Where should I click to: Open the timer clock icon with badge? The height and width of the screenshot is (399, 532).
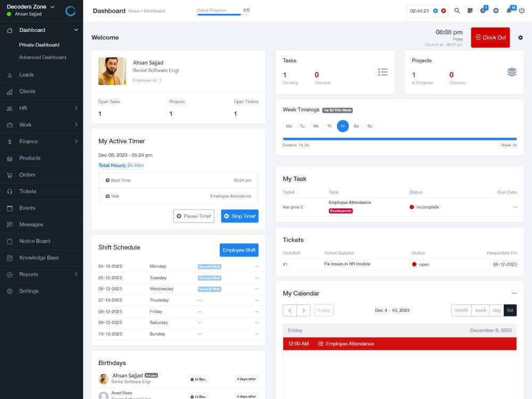(483, 10)
